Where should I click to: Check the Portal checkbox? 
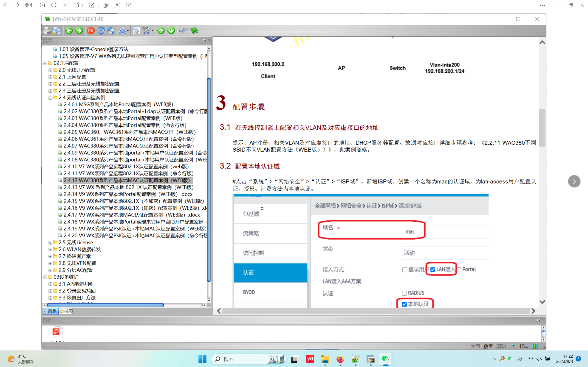(459, 270)
